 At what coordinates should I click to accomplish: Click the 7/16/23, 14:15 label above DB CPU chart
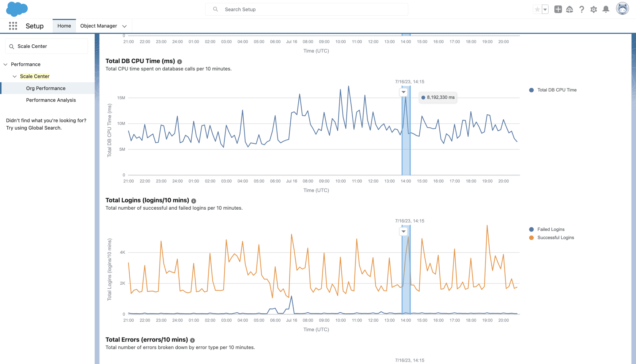[410, 82]
